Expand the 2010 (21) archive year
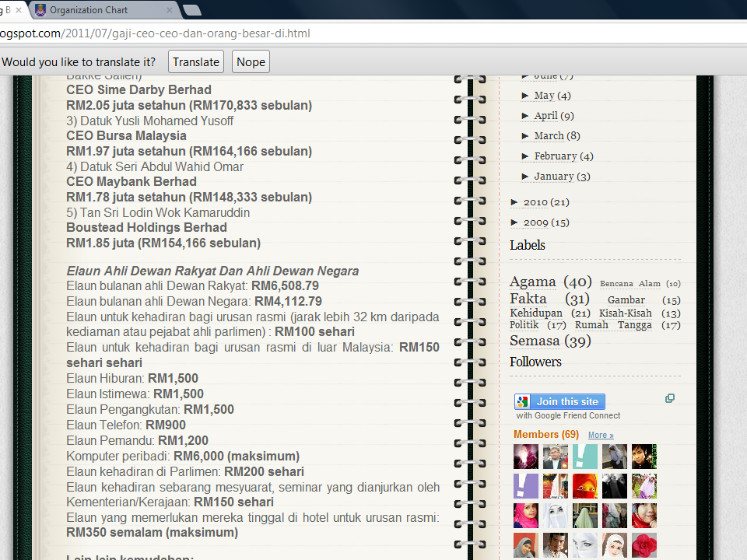This screenshot has height=560, width=747. pyautogui.click(x=514, y=202)
